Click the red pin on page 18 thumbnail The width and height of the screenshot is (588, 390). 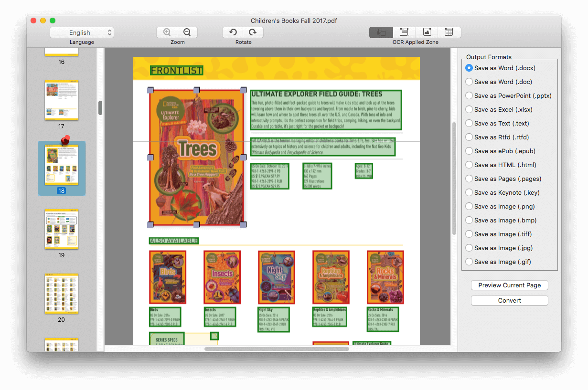[66, 140]
